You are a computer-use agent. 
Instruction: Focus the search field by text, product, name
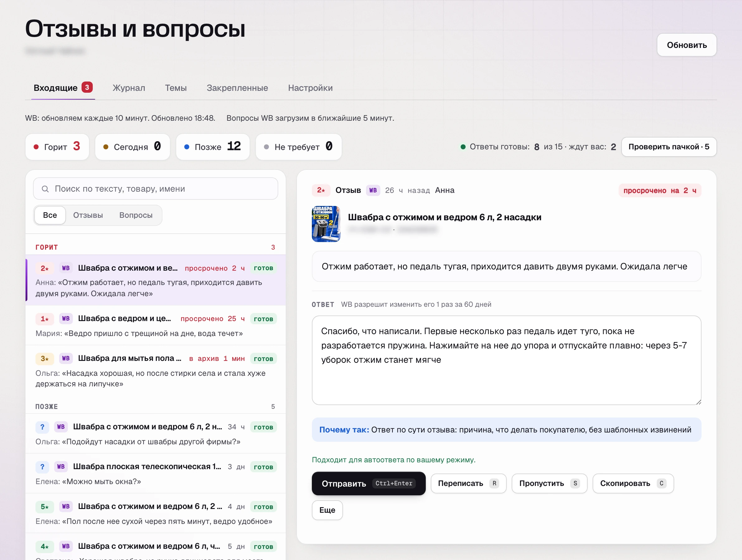tap(156, 189)
